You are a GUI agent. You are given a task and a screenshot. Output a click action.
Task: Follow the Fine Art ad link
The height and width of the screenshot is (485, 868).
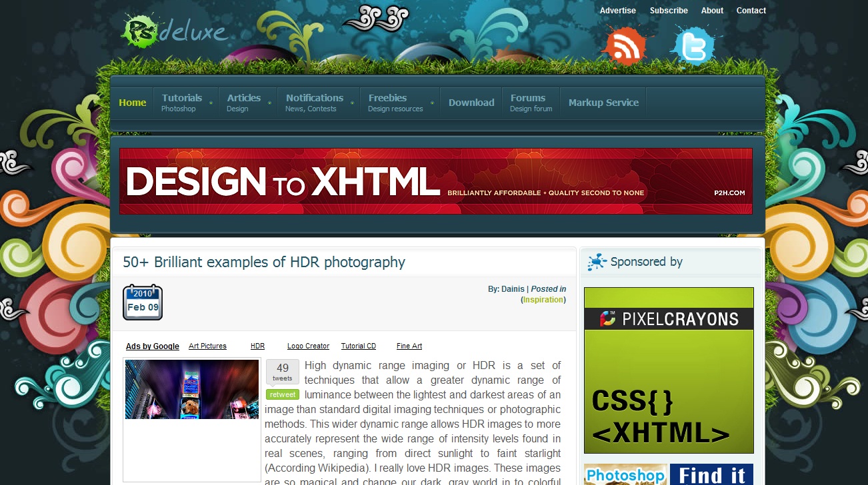point(409,346)
